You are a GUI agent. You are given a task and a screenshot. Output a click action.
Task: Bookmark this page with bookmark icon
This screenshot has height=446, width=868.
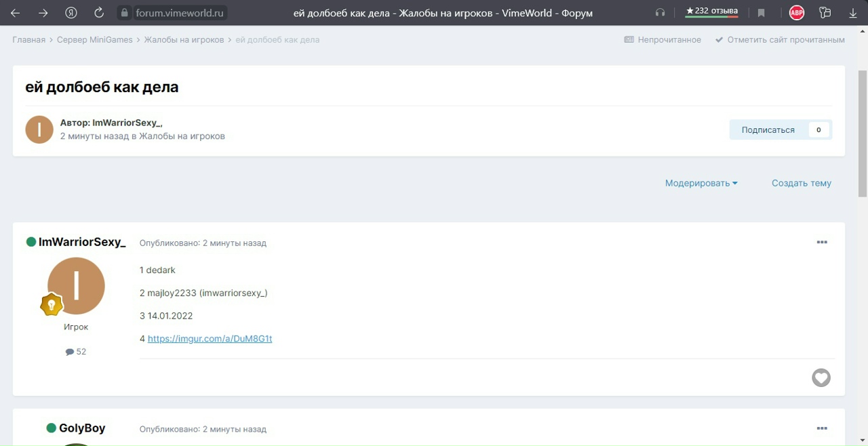point(761,13)
